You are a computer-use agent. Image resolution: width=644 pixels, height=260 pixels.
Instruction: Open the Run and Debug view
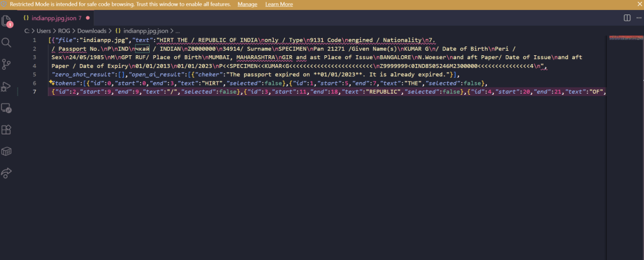8,86
